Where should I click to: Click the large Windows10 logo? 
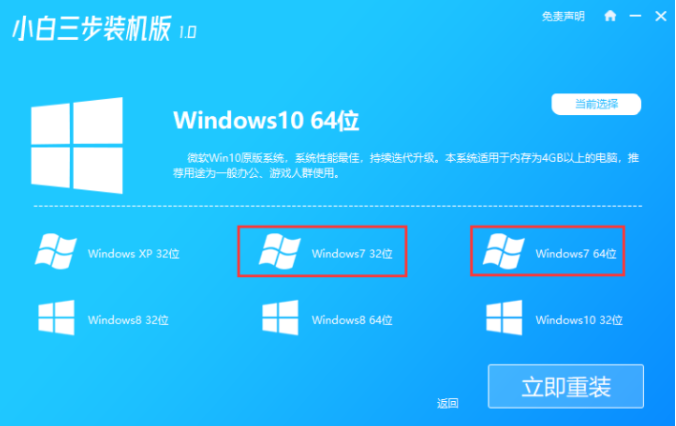77,145
